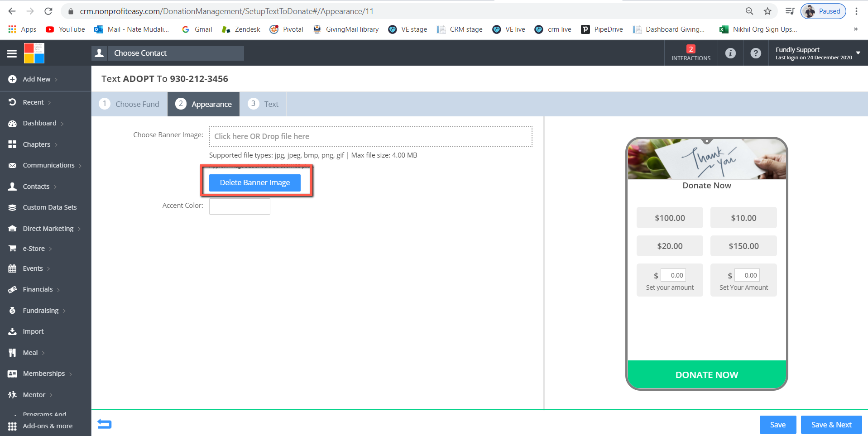Image resolution: width=868 pixels, height=436 pixels.
Task: Click the banner image drop zone
Action: click(x=370, y=136)
